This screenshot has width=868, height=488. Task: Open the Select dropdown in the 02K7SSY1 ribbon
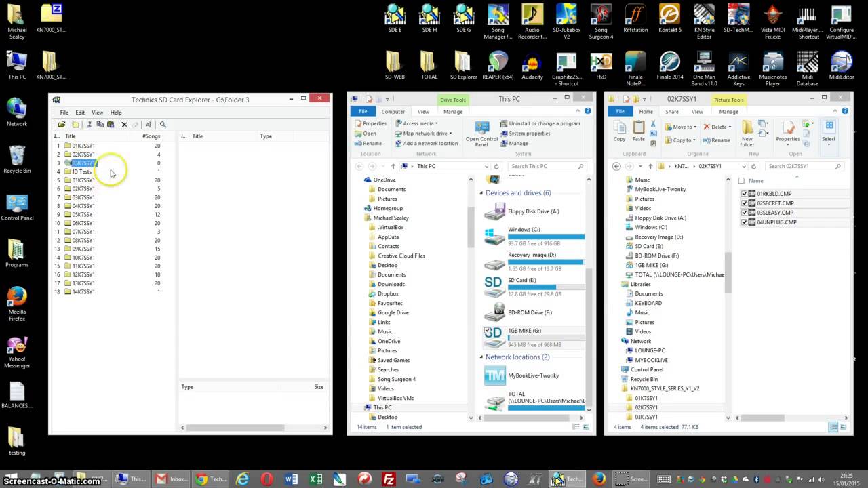(829, 139)
